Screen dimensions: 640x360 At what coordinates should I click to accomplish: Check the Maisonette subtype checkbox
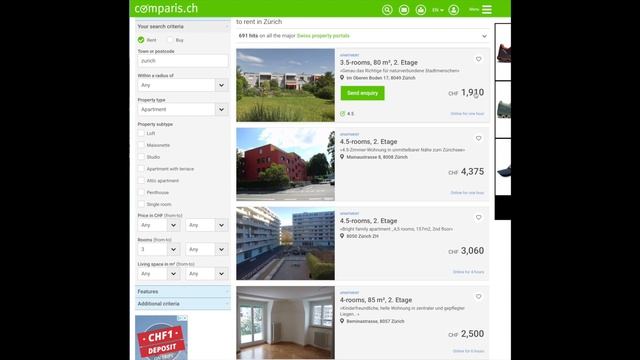[141, 145]
